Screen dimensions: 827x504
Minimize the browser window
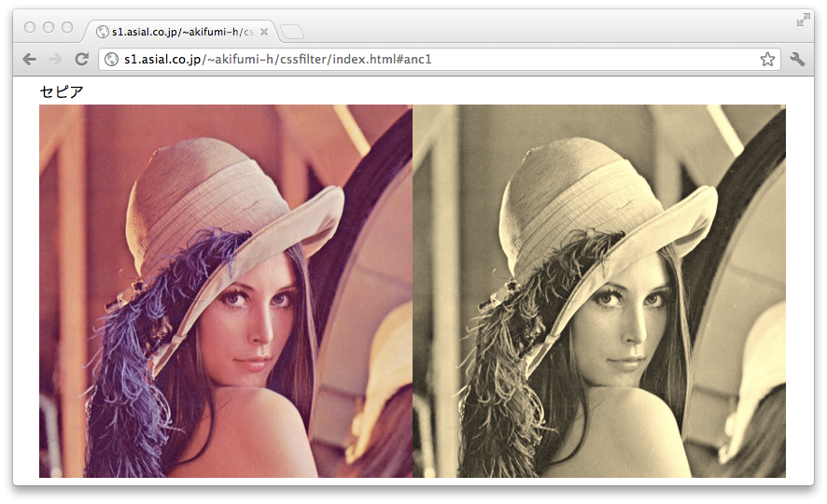click(49, 27)
